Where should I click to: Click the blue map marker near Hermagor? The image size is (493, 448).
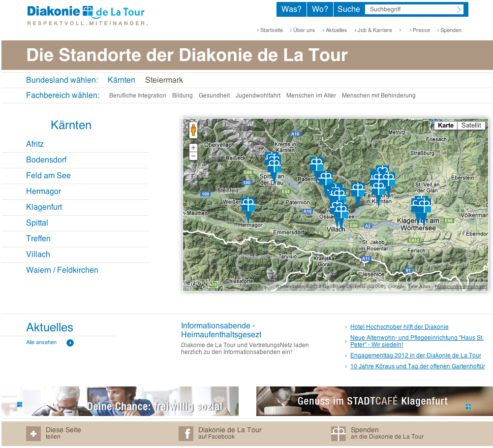[x=248, y=204]
